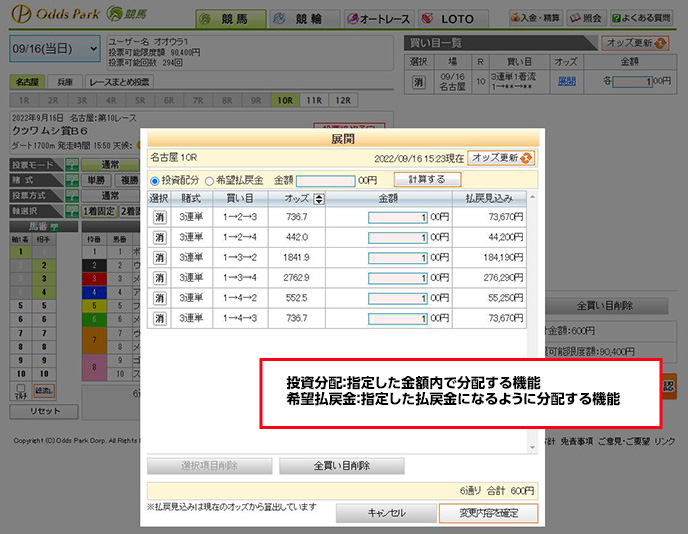Image resolution: width=688 pixels, height=534 pixels.
Task: Edit amount field for bet 1→4→2
Action: pyautogui.click(x=398, y=298)
